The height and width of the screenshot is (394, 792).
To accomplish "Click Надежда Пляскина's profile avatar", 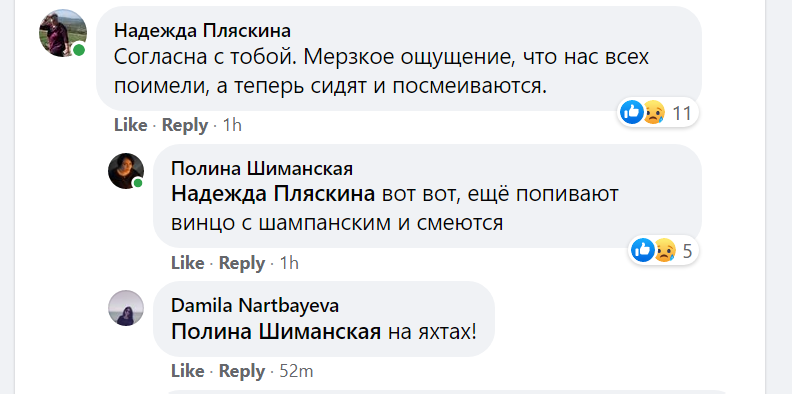I will point(63,33).
